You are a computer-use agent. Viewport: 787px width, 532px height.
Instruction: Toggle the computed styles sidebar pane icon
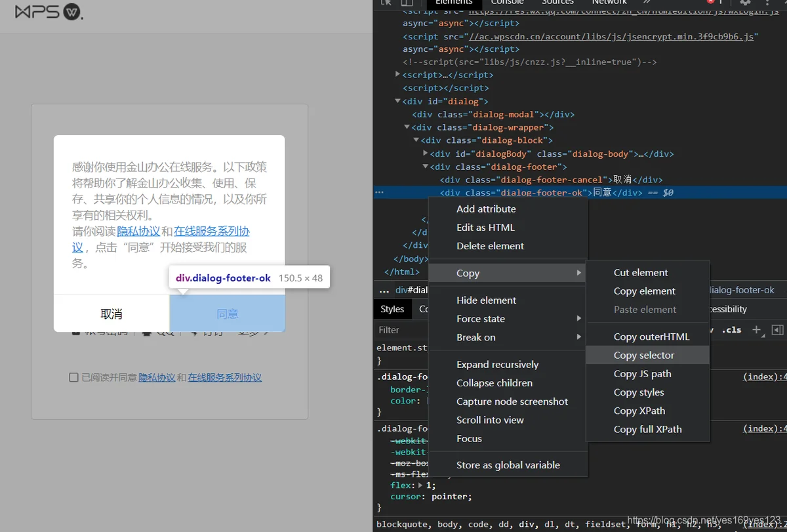777,330
